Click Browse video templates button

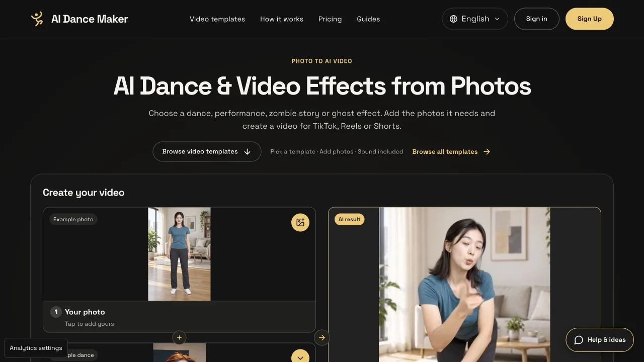pyautogui.click(x=207, y=152)
